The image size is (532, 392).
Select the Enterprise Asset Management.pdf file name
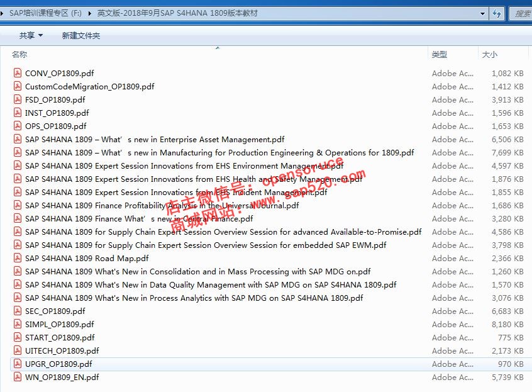(x=155, y=140)
